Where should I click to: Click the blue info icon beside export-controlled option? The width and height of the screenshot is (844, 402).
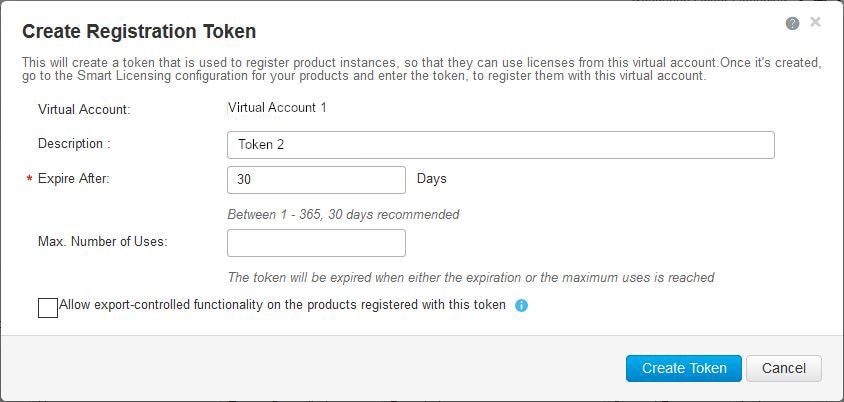(521, 306)
